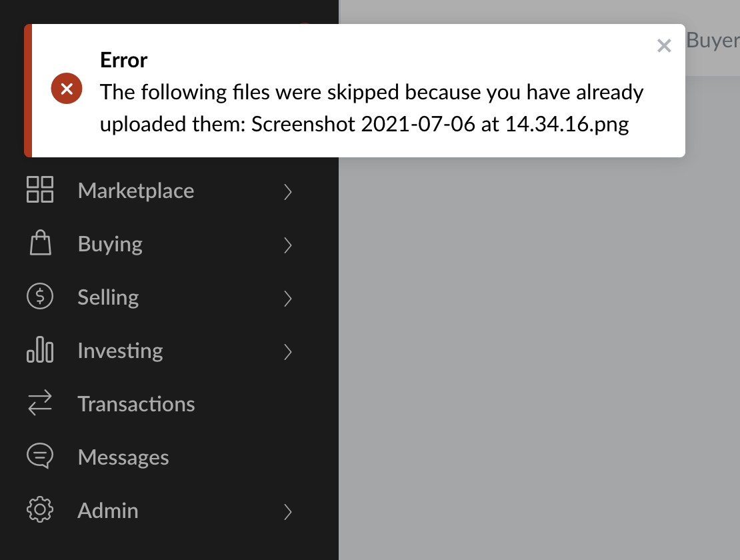Screen dimensions: 740x560
Task: Expand the Selling submenu chevron
Action: [288, 298]
